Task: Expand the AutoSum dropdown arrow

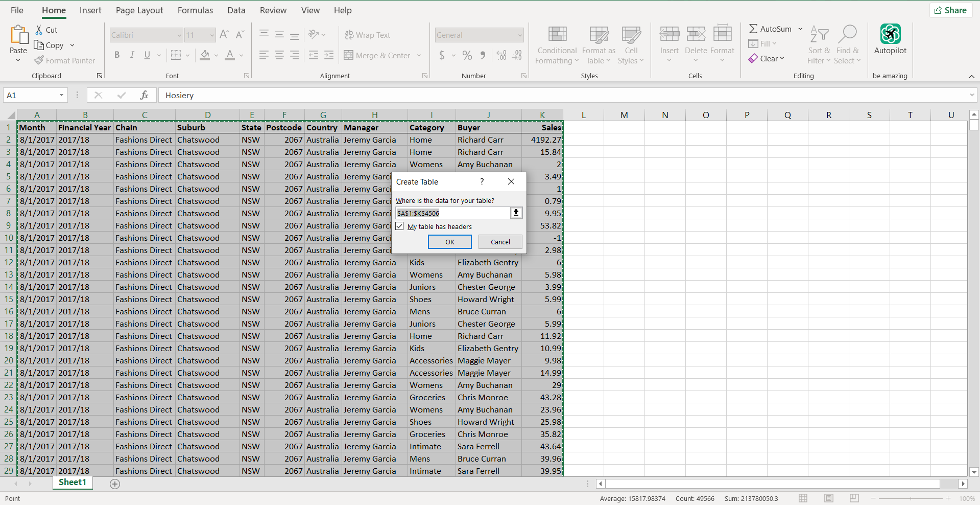Action: click(x=800, y=29)
